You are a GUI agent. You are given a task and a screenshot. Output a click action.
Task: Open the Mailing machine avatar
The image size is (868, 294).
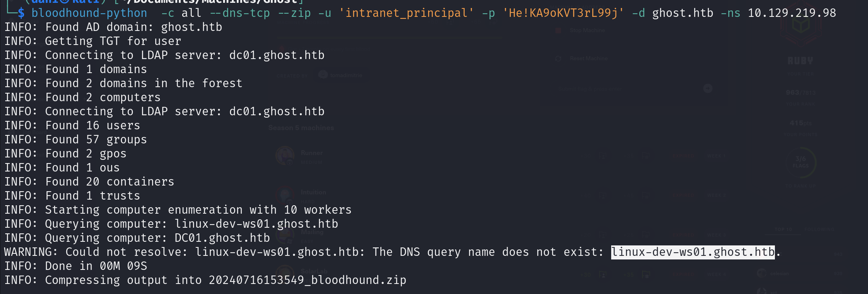click(285, 235)
